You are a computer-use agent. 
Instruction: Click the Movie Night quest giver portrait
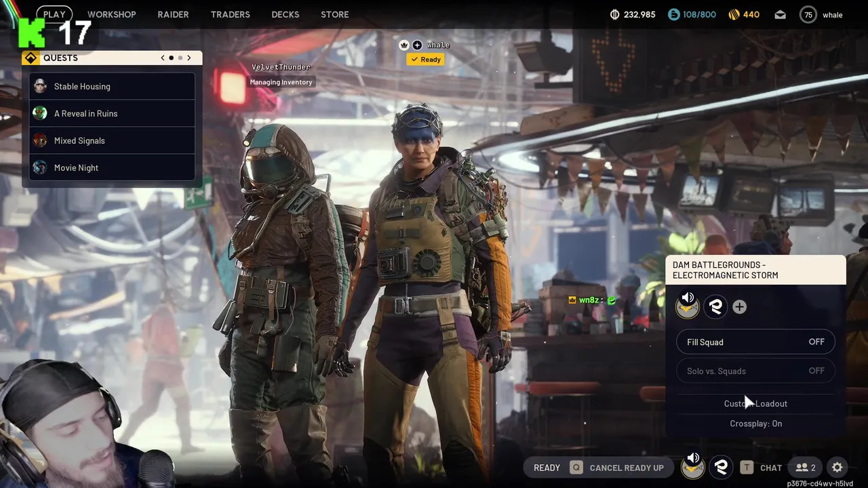coord(40,167)
